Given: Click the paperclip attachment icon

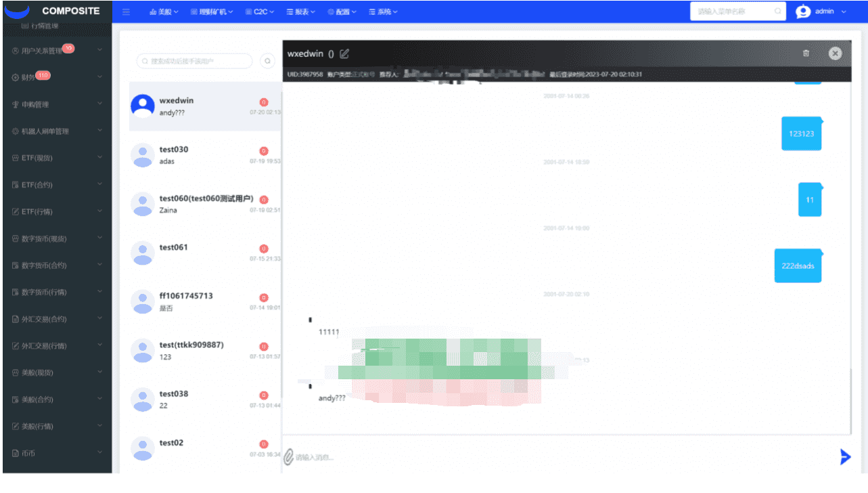Looking at the screenshot, I should [x=288, y=457].
